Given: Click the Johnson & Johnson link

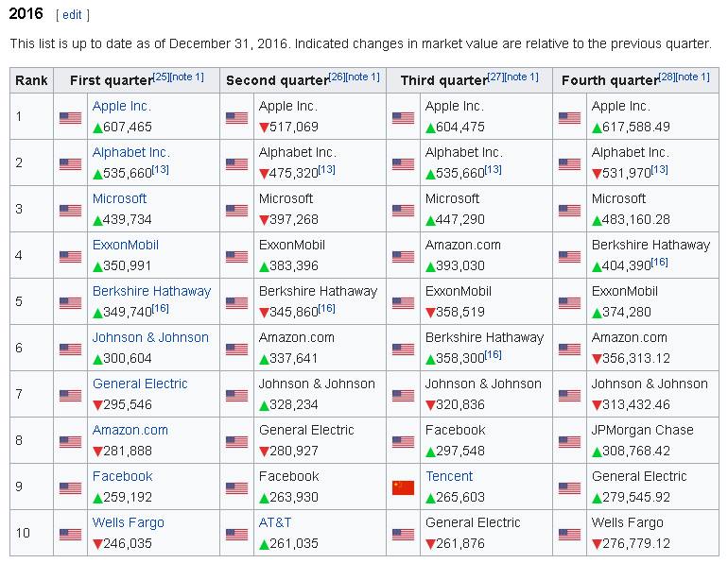Looking at the screenshot, I should [150, 337].
